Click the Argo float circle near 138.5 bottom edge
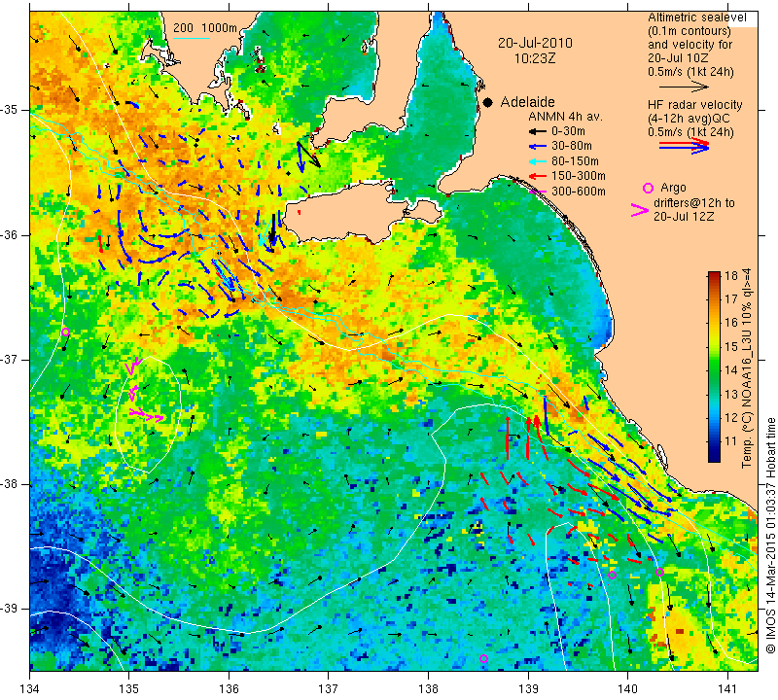Screen dimensions: 778x700 483,659
